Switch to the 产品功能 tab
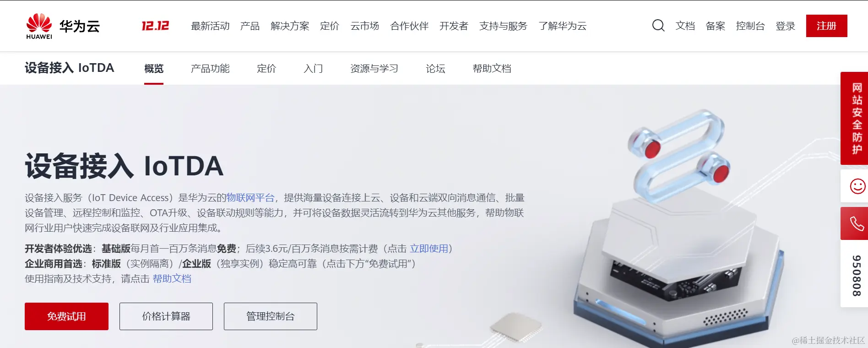 pyautogui.click(x=210, y=69)
